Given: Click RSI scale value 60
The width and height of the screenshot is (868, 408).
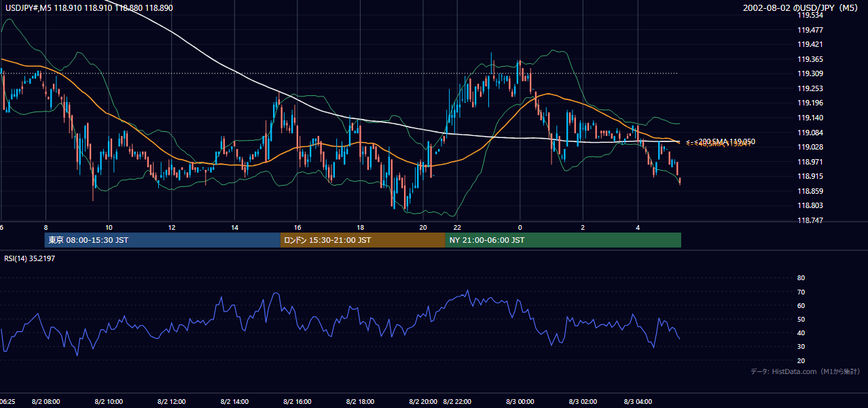Looking at the screenshot, I should pyautogui.click(x=801, y=305).
